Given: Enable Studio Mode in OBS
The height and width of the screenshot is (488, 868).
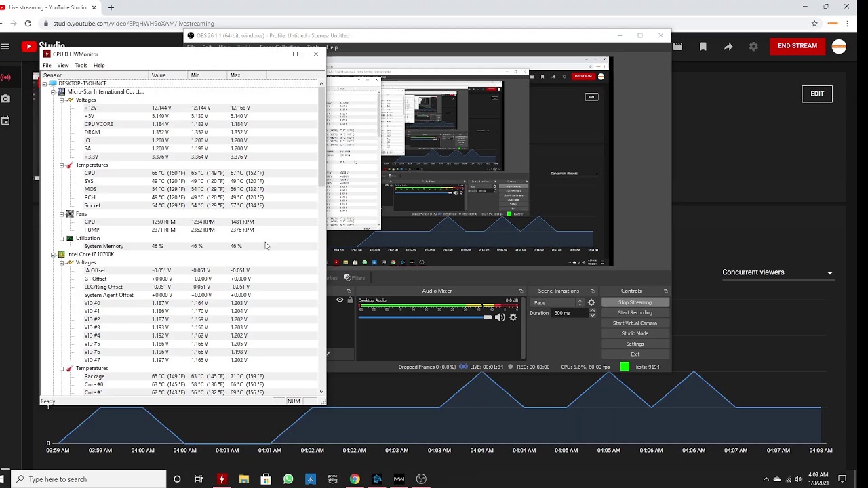Looking at the screenshot, I should click(635, 333).
